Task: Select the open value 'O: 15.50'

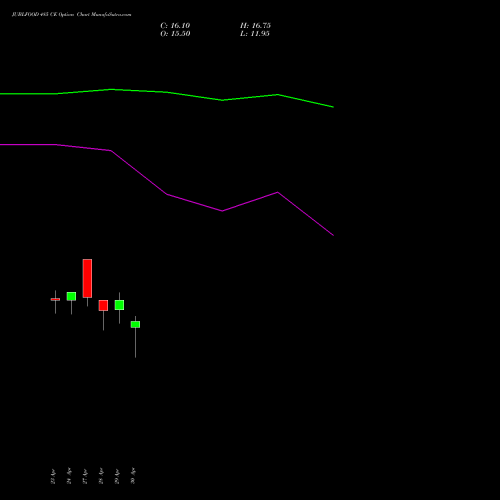Action: pyautogui.click(x=175, y=34)
